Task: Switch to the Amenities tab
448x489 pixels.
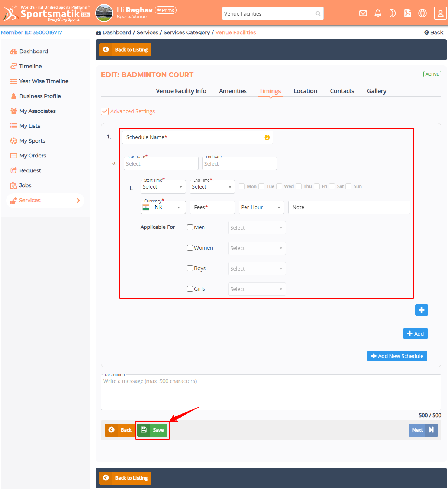Action: (233, 91)
